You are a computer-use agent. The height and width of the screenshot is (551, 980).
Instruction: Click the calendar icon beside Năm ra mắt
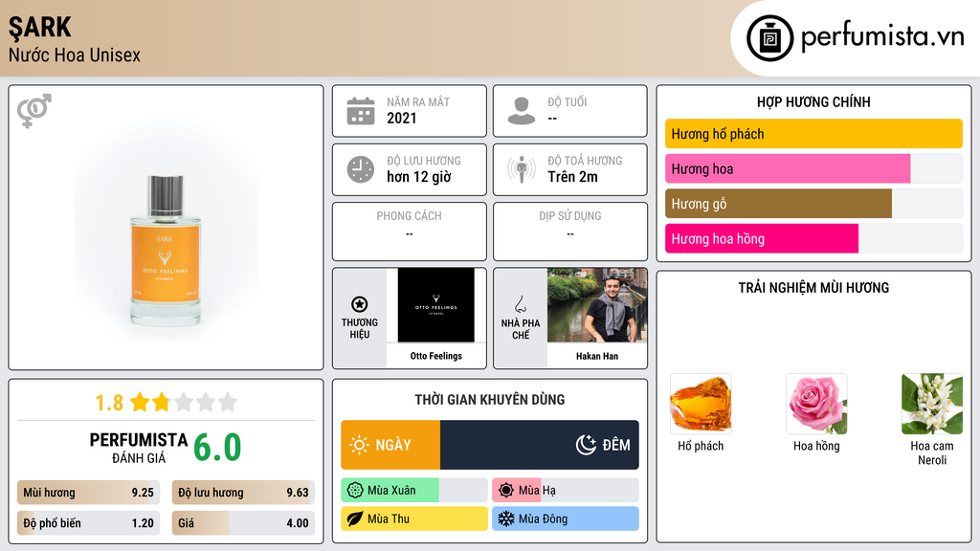tap(361, 111)
